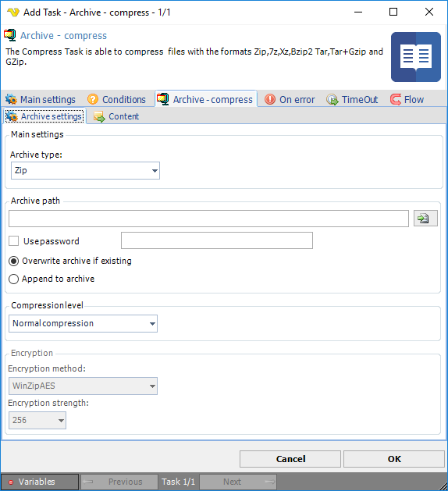The height and width of the screenshot is (491, 448).
Task: Select the Archive settings sub-tab
Action: tap(44, 116)
